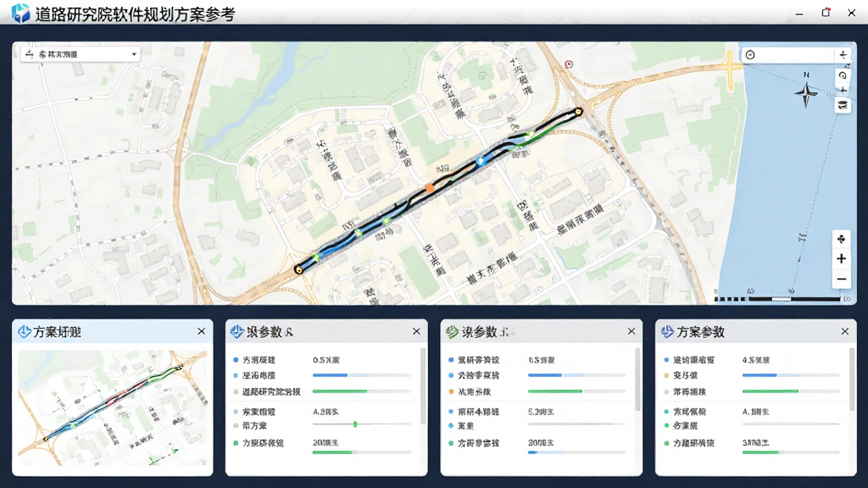Click the orange marker on the route
Viewport: 868px width, 488px height.
430,188
